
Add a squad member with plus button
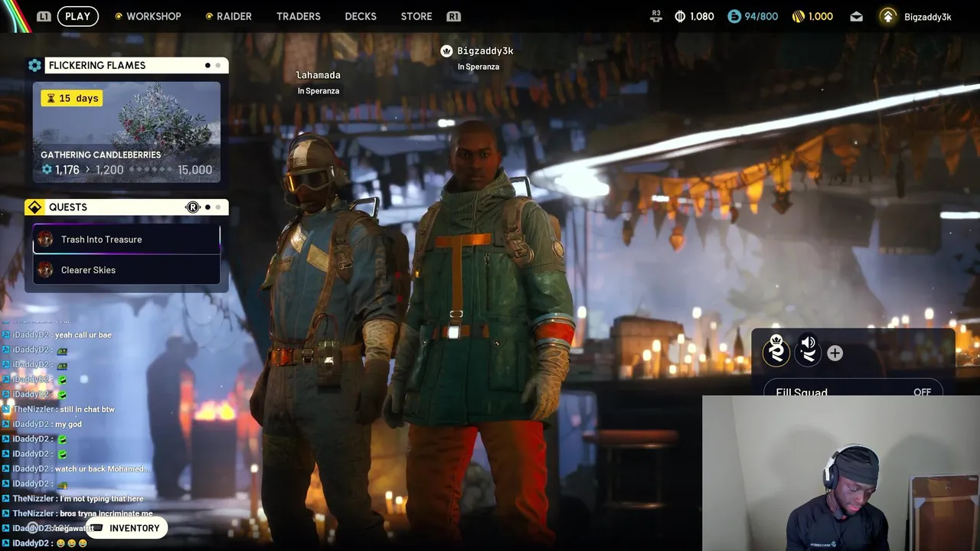835,353
